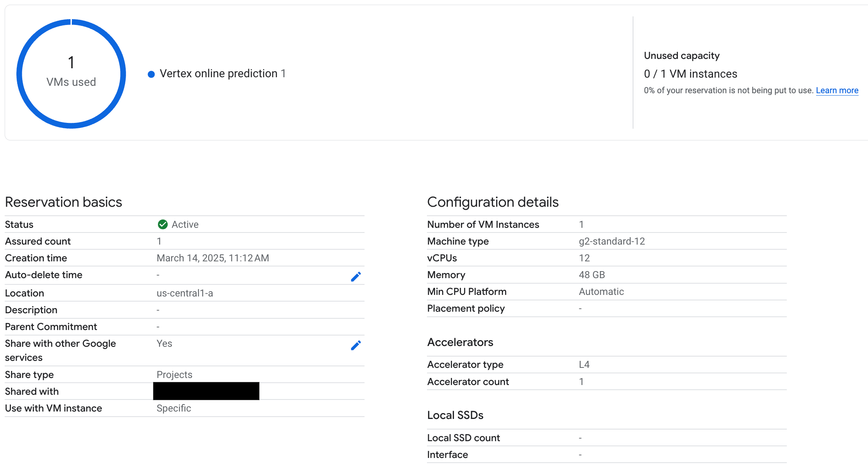Click the Accelerators subsection heading
The width and height of the screenshot is (868, 472).
coord(460,342)
